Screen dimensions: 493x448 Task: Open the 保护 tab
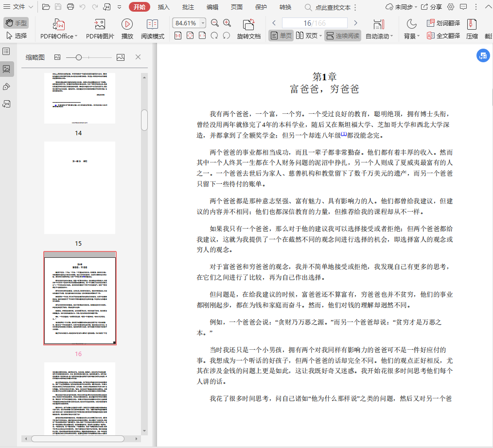point(261,7)
